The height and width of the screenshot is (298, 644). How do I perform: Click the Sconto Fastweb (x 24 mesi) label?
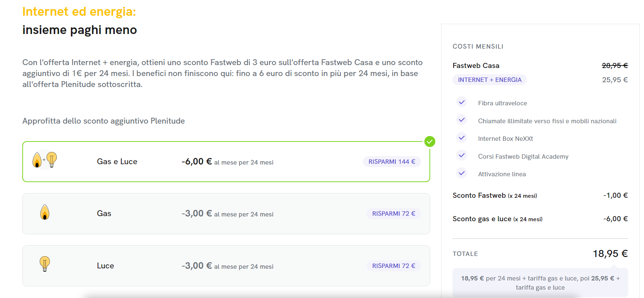click(x=495, y=196)
